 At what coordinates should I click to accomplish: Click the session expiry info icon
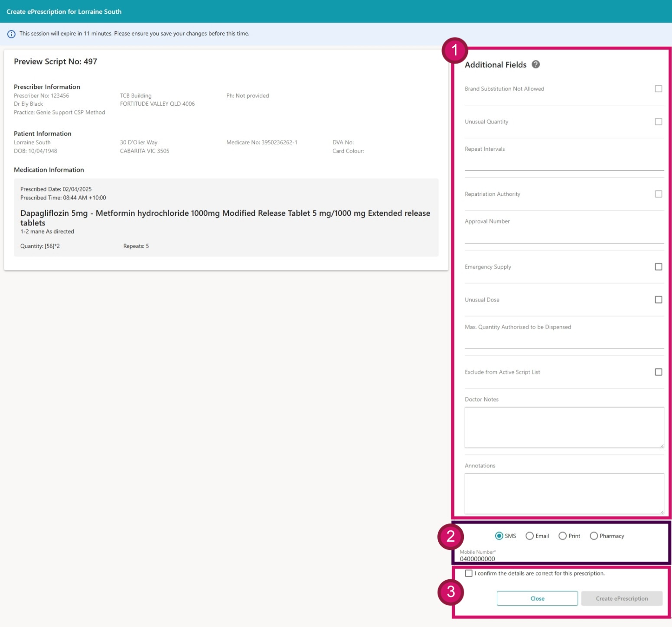pyautogui.click(x=11, y=34)
